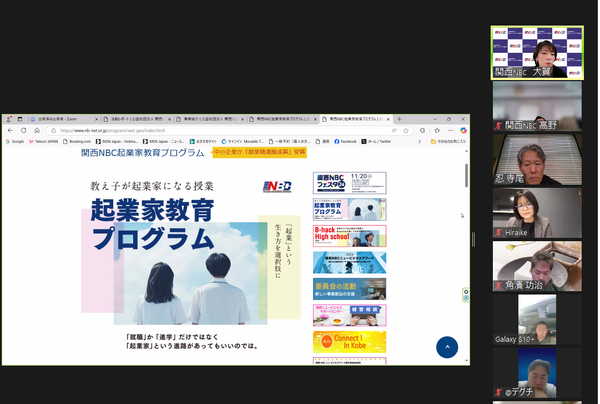Viewport: 600px width, 404px height.
Task: Click the read aloud icon in address bar
Action: pyautogui.click(x=394, y=130)
